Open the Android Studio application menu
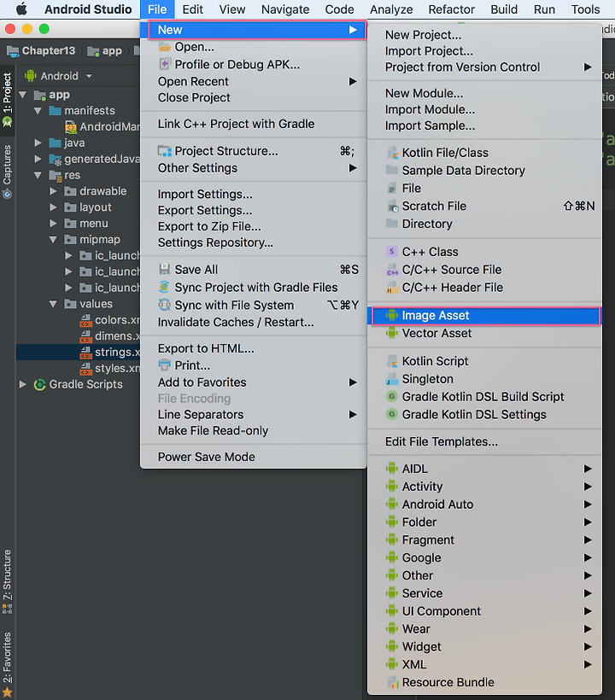 (88, 9)
